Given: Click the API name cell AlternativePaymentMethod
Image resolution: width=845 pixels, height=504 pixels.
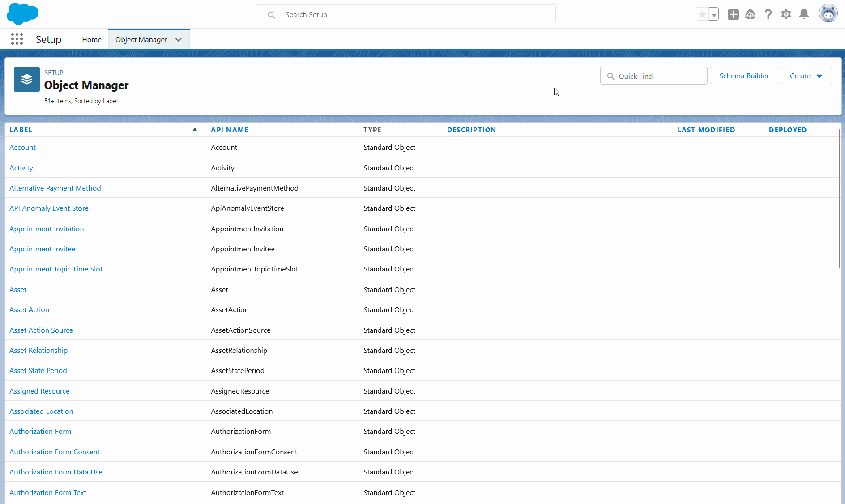Looking at the screenshot, I should (x=255, y=188).
